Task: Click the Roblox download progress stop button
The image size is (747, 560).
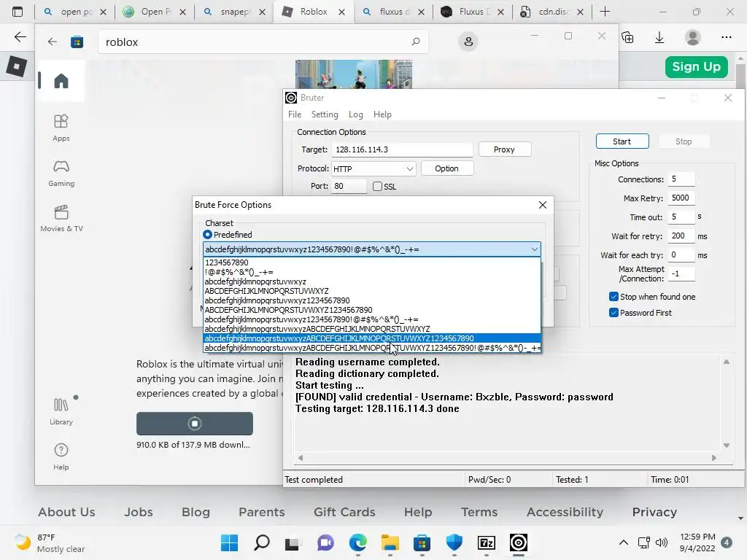Action: tap(194, 424)
